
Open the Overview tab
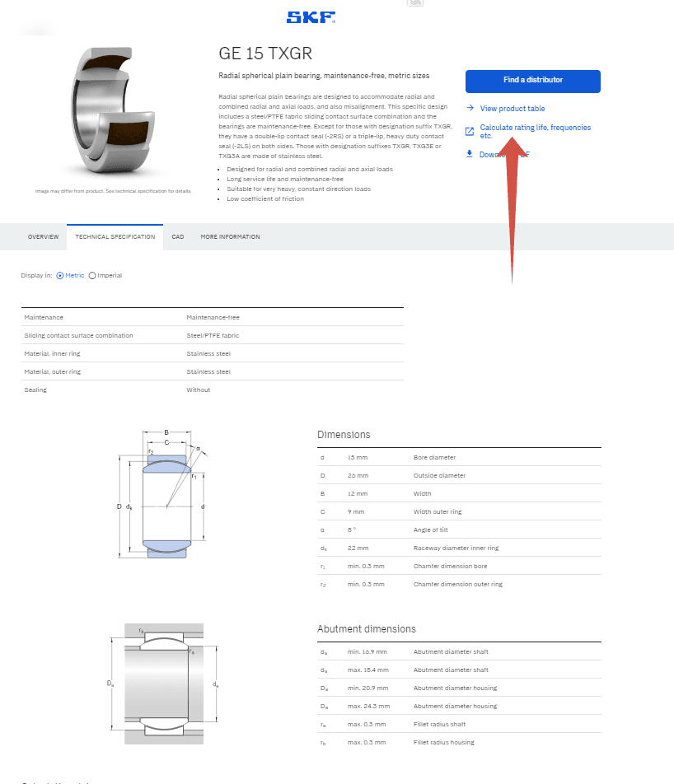click(43, 237)
